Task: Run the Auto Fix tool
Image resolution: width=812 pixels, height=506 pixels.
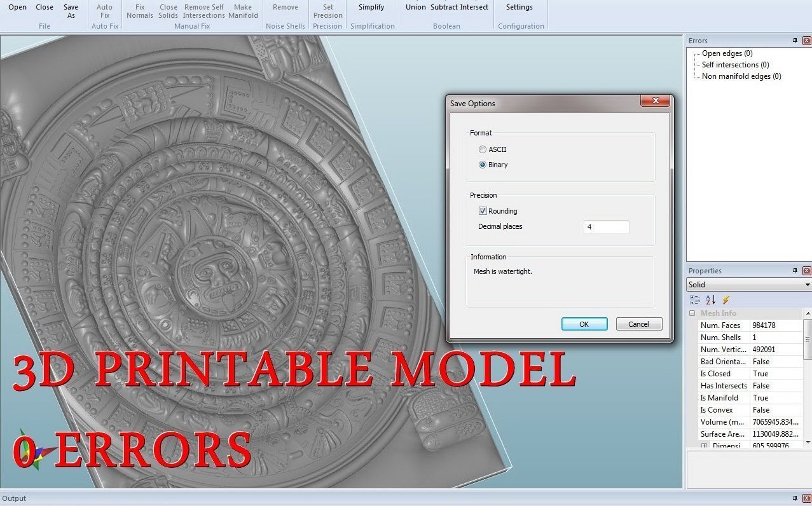Action: 105,11
